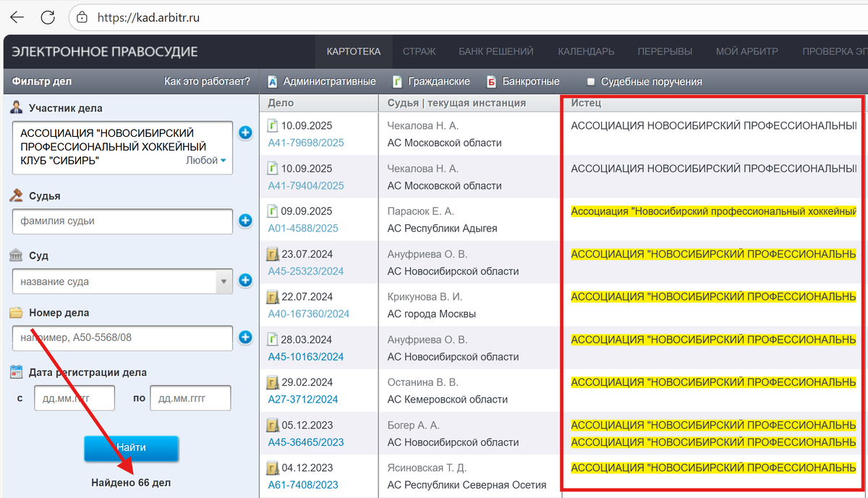Add another court with the plus icon
Viewport: 868px width, 498px height.
(244, 280)
